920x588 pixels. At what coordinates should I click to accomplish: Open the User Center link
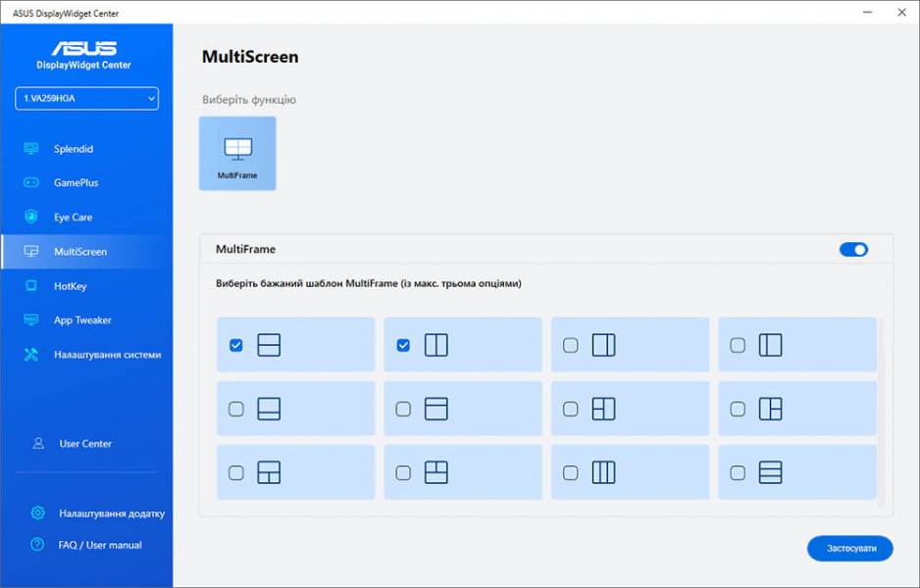coord(85,444)
